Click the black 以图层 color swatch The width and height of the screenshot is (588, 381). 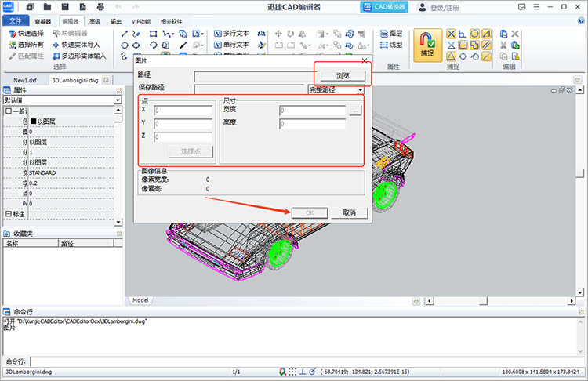[33, 122]
